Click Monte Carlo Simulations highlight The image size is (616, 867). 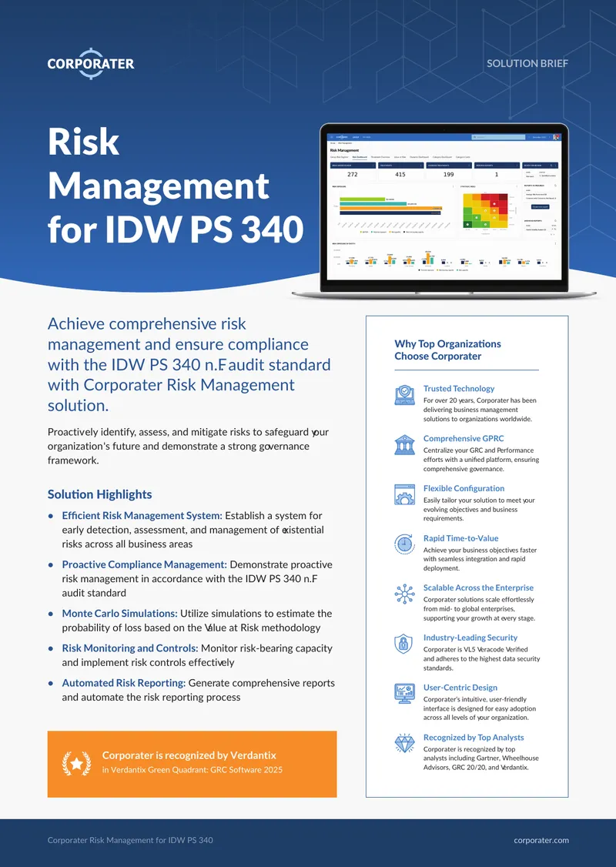coord(197,621)
